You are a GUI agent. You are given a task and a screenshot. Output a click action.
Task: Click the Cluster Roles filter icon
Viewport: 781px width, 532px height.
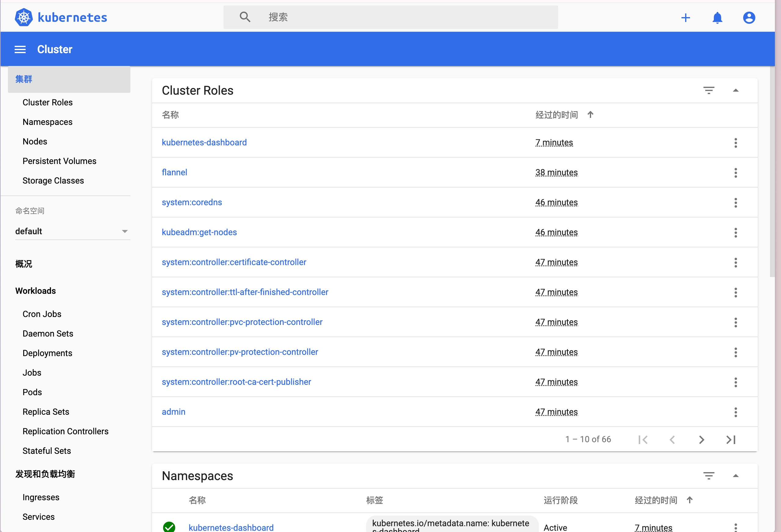coord(709,90)
